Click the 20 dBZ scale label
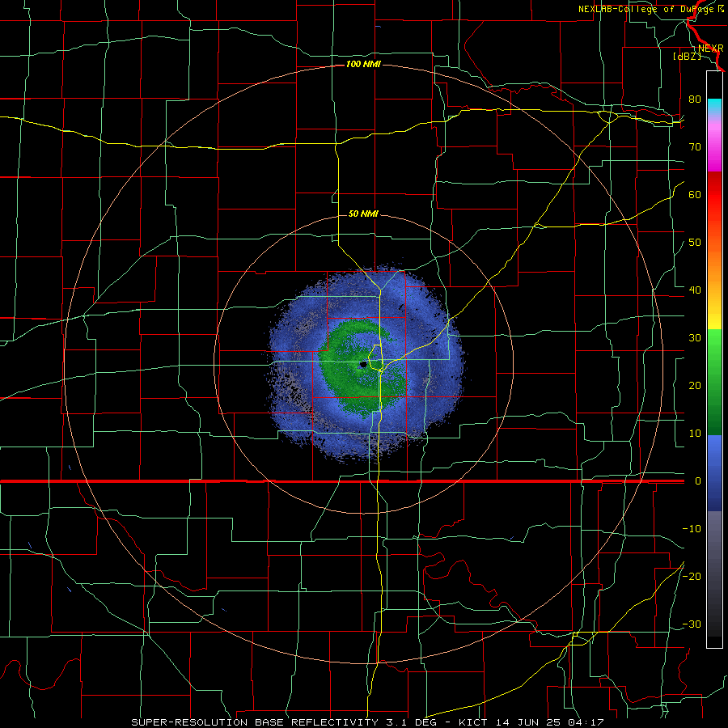728x728 pixels. pyautogui.click(x=695, y=386)
